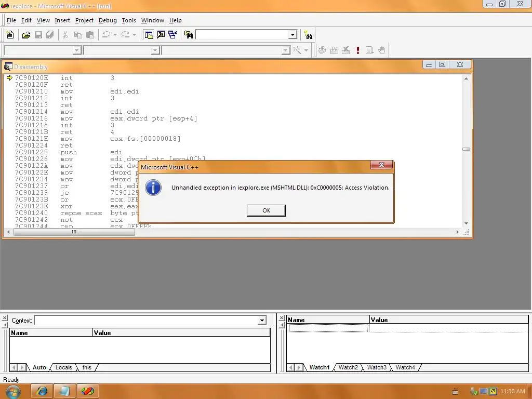
Task: Toggle the Workspace window icon
Action: 149,35
